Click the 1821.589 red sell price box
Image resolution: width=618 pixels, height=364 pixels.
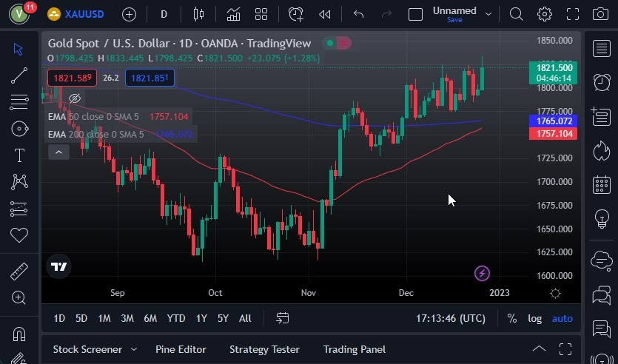72,78
